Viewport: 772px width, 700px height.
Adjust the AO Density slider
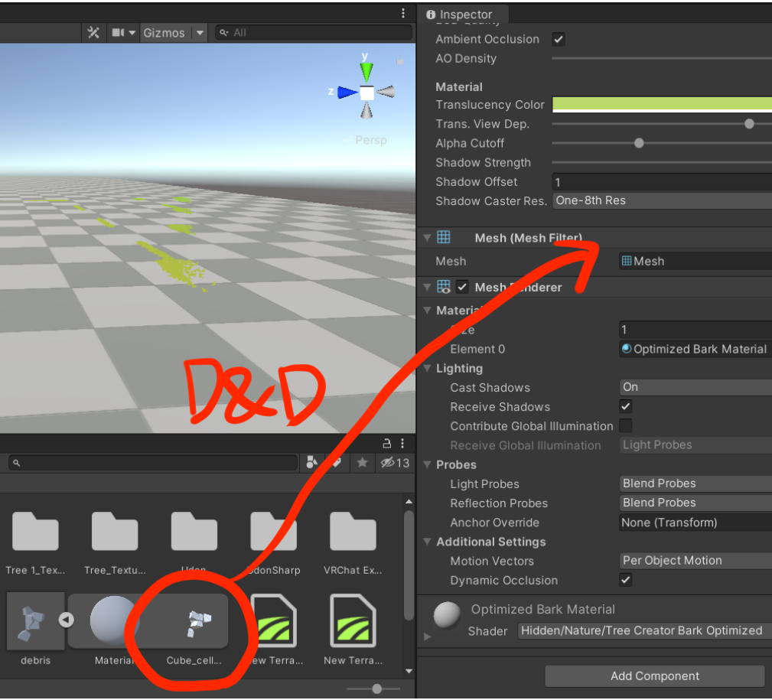(x=661, y=59)
